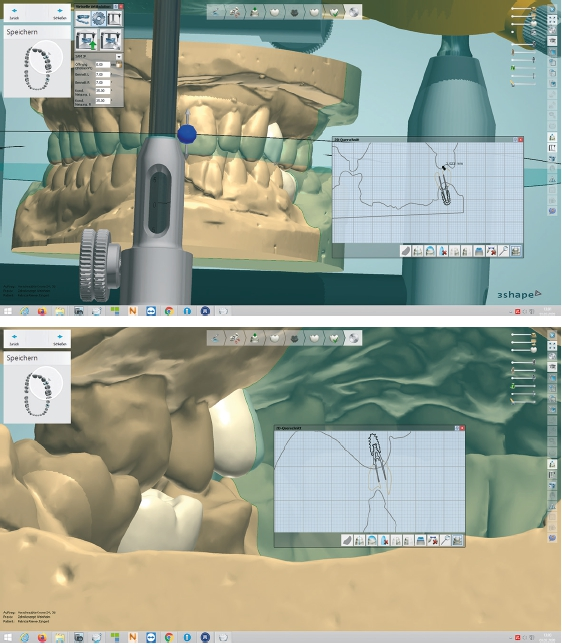562x644 pixels.
Task: Click the second large articulator icon beside the green-arrow one
Action: point(111,40)
